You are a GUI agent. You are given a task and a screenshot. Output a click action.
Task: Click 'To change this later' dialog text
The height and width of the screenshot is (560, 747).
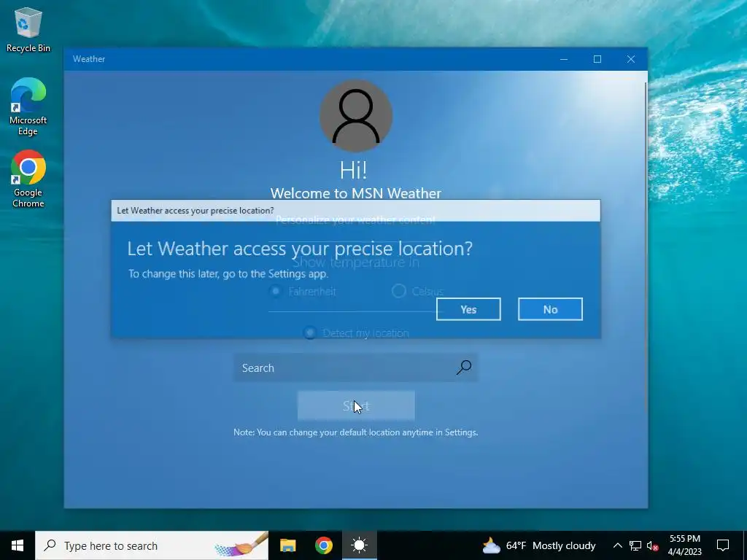pyautogui.click(x=228, y=274)
